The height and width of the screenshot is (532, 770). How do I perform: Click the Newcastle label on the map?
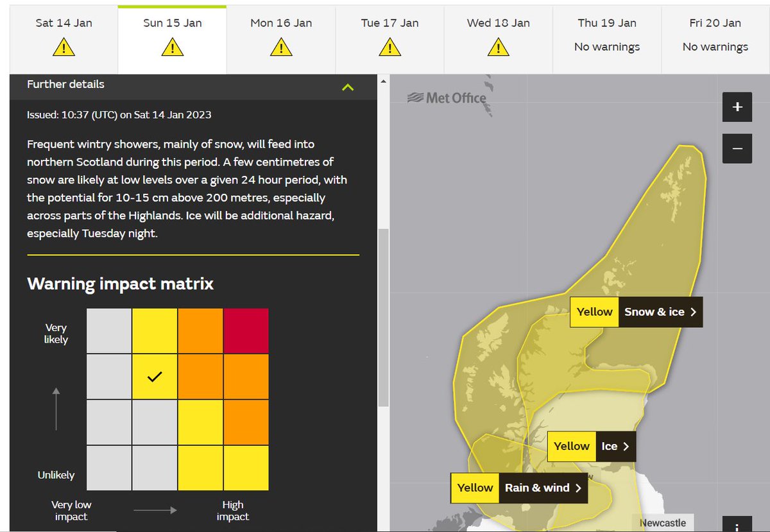[x=663, y=522]
